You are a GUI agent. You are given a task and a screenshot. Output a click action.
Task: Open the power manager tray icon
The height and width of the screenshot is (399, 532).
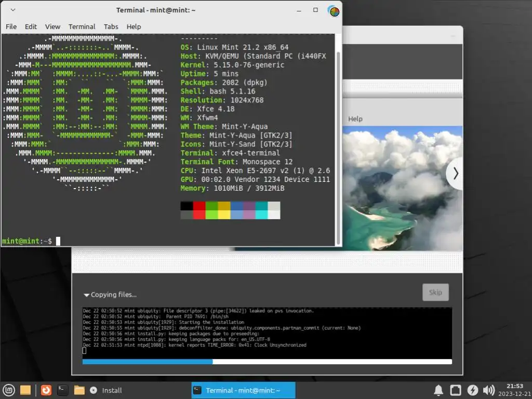tap(472, 391)
